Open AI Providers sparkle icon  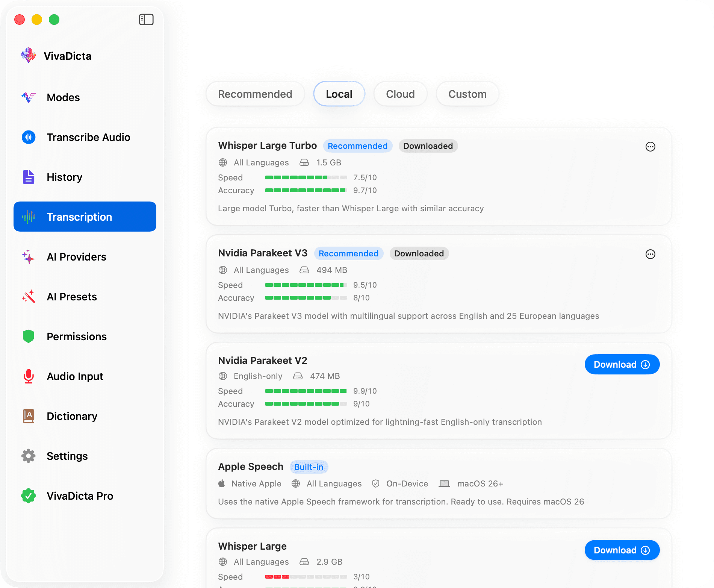pos(29,257)
